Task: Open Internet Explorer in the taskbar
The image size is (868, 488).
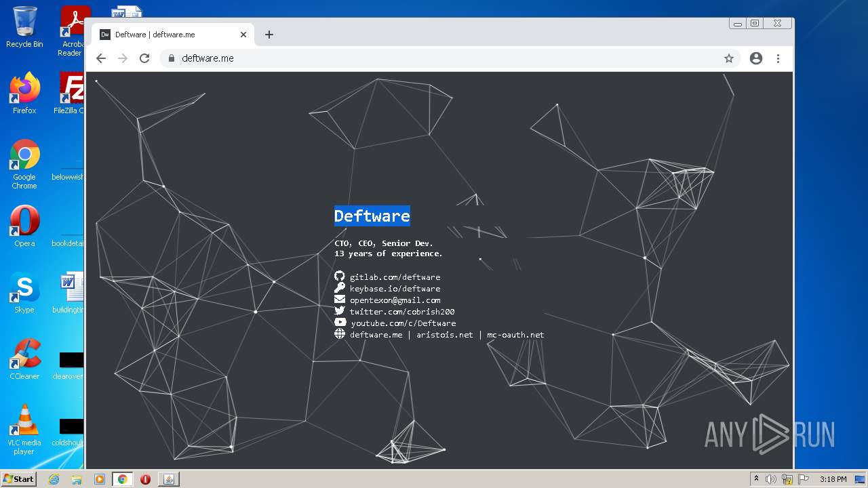Action: 54,479
